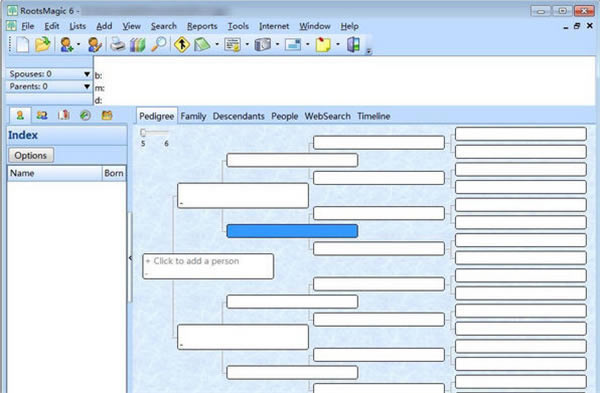Expand the certificate icon dropdown arrow

tap(247, 45)
